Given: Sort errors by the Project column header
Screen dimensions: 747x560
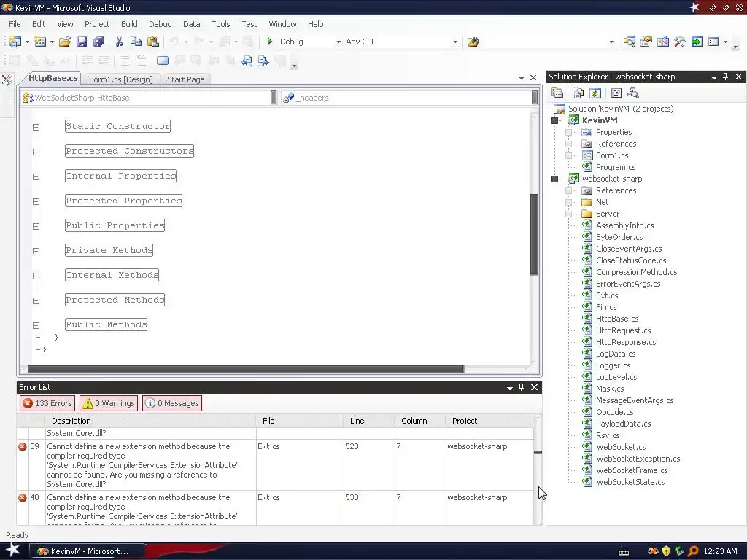Looking at the screenshot, I should click(x=489, y=421).
